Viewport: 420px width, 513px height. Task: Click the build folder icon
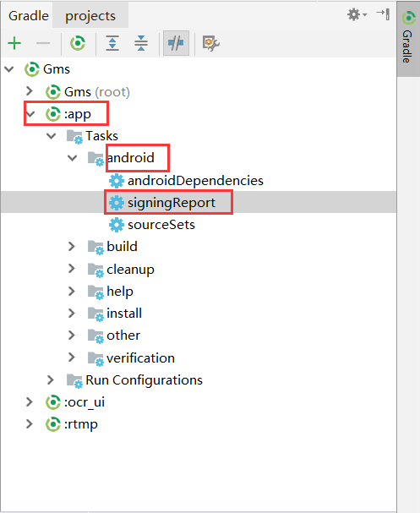coord(95,248)
